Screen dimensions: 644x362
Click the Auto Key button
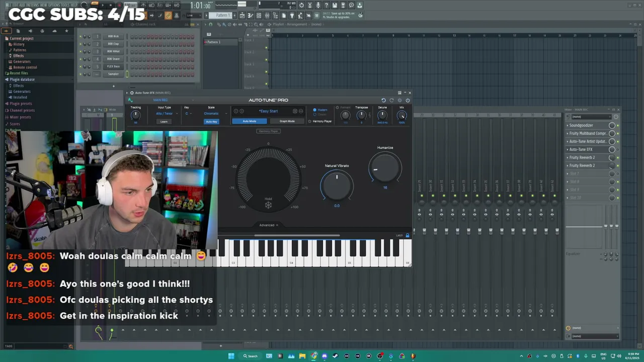coord(211,122)
